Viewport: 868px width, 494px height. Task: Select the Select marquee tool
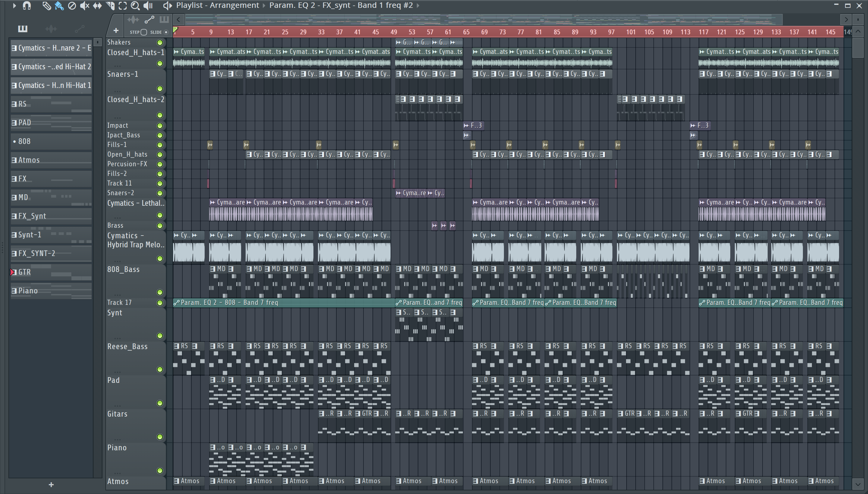click(123, 5)
